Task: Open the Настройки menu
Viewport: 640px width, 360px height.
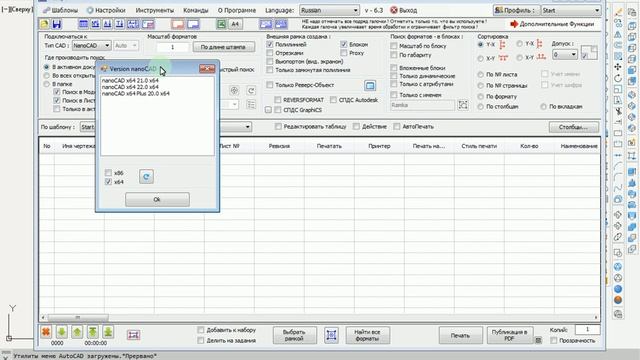Action: click(x=106, y=10)
